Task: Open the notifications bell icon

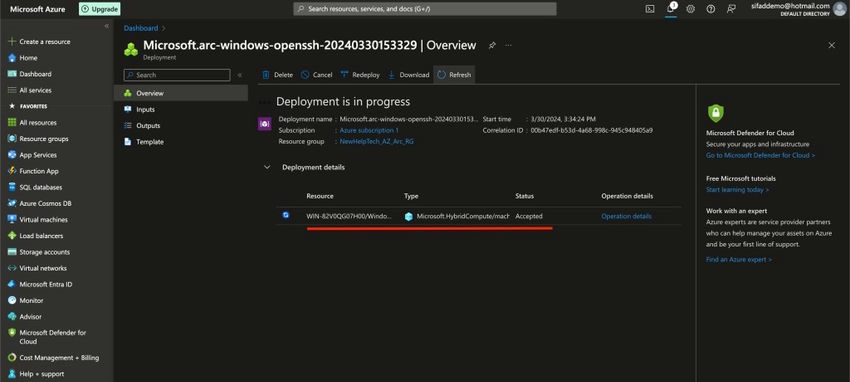Action: pos(671,8)
